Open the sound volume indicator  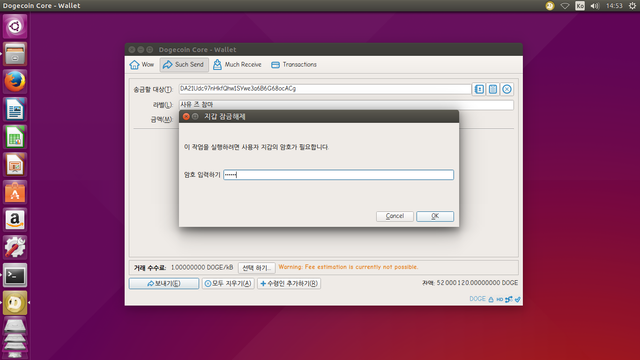coord(595,6)
